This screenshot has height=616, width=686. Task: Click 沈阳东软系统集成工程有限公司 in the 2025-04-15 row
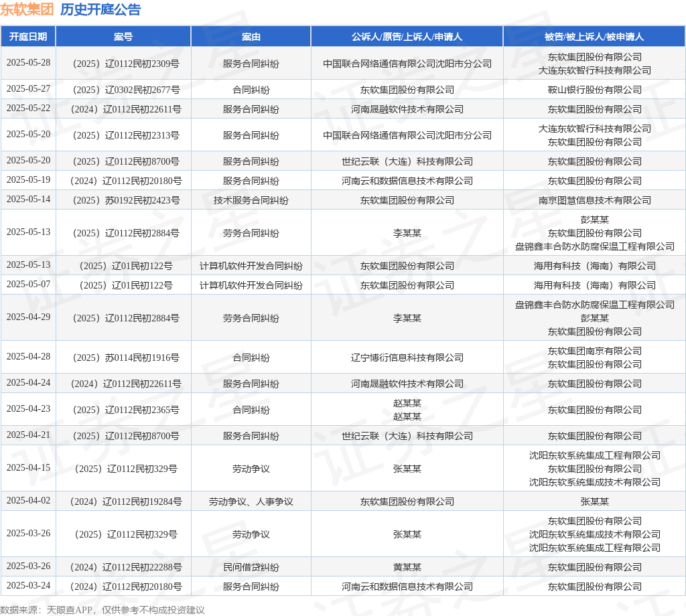(595, 455)
